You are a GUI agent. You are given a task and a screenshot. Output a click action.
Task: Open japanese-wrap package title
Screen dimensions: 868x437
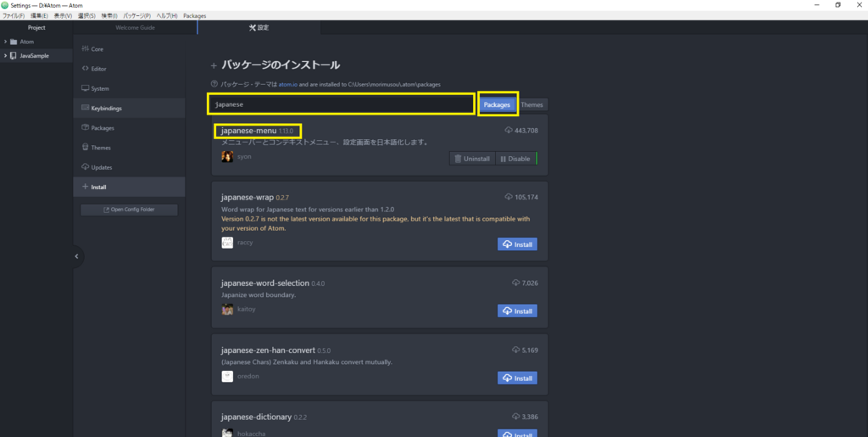click(248, 197)
